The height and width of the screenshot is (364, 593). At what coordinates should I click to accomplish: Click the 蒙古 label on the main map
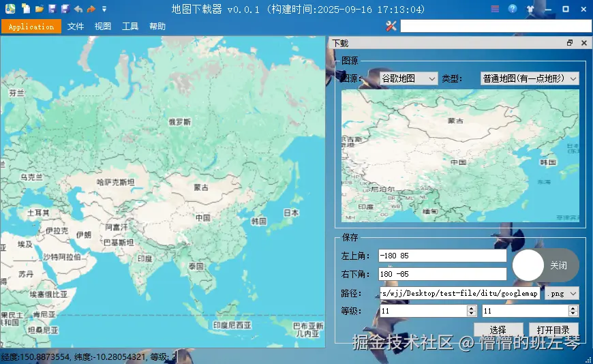tap(201, 187)
